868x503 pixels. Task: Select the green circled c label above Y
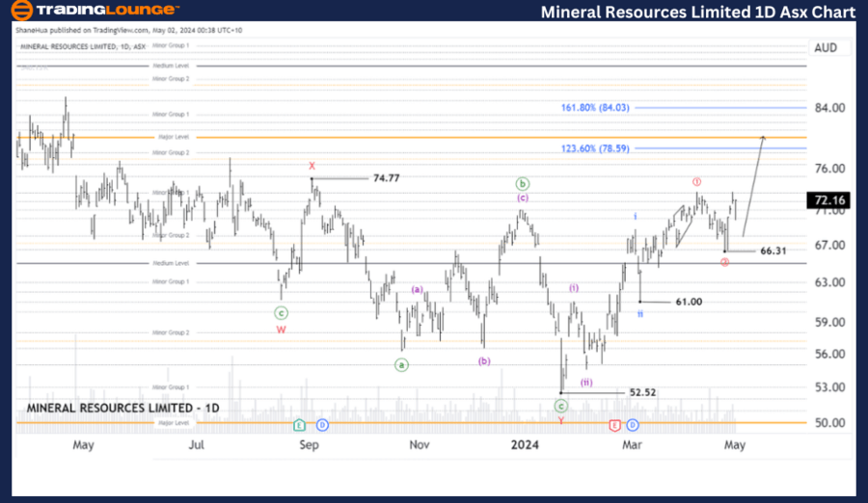click(x=560, y=407)
